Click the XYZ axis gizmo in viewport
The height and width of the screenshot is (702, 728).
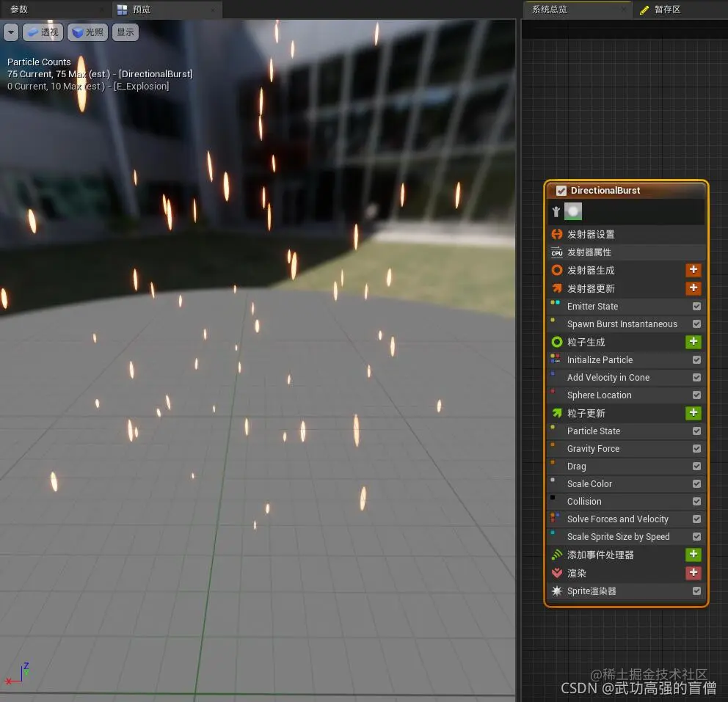pos(17,673)
